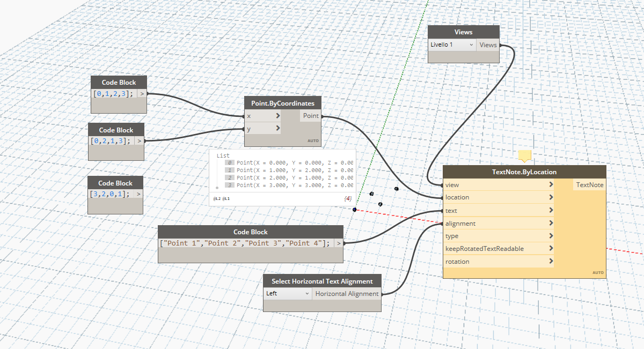Image resolution: width=644 pixels, height=349 pixels.
Task: Select list item 3 Point X = 3.000
Action: tap(289, 185)
